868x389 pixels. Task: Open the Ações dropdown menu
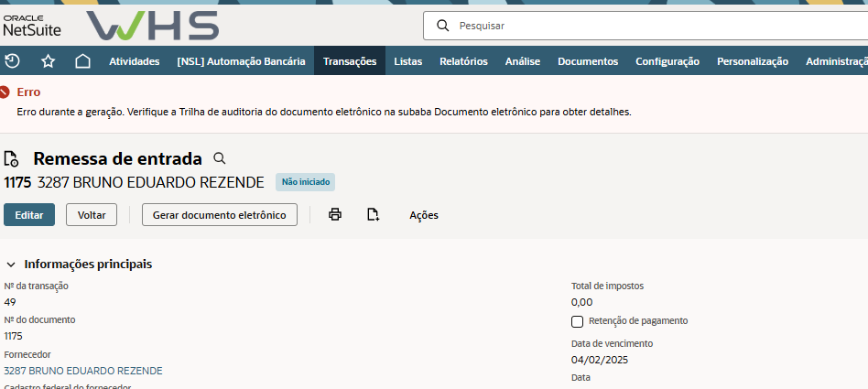423,215
